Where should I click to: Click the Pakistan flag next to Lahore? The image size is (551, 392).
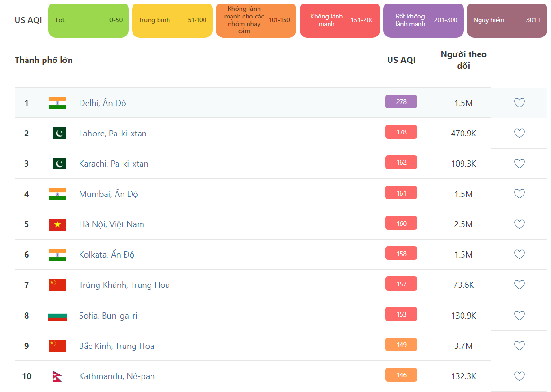59,133
